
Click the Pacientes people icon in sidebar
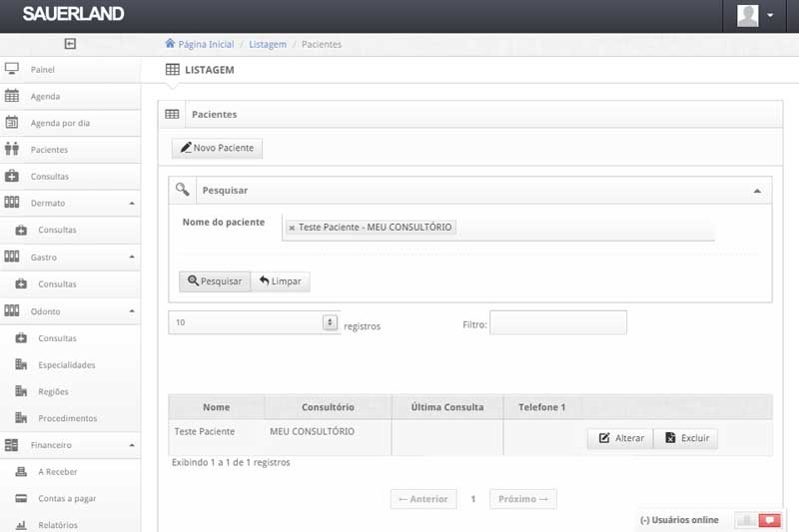pos(12,150)
